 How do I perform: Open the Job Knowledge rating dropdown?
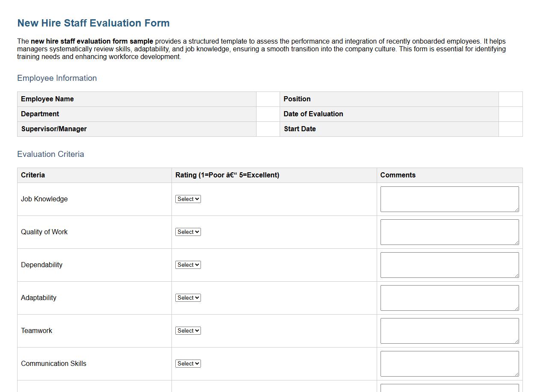tap(188, 199)
